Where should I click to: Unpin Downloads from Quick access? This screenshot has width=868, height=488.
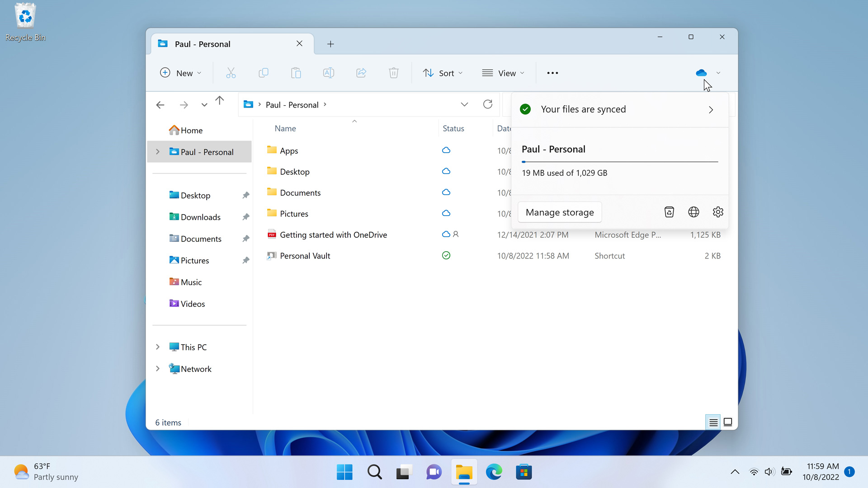(x=245, y=217)
